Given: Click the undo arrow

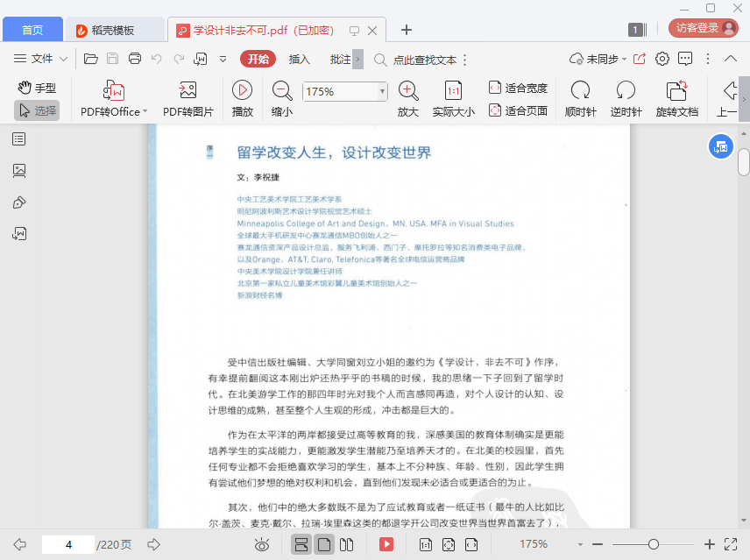Looking at the screenshot, I should (157, 59).
